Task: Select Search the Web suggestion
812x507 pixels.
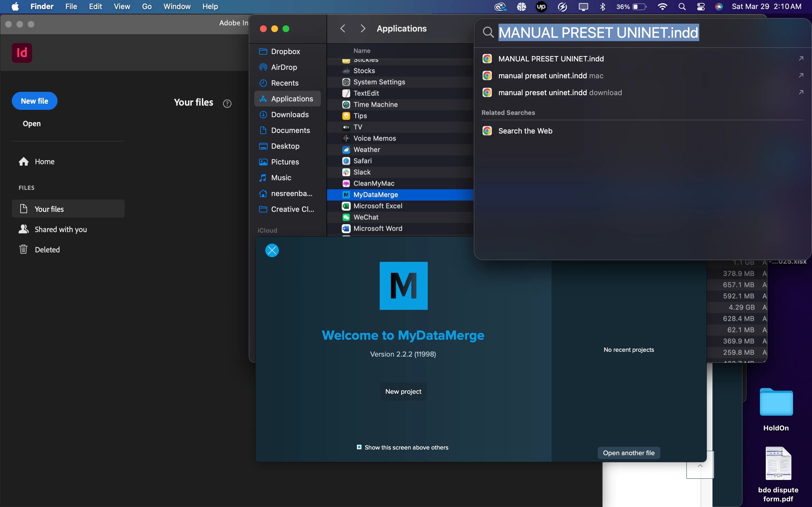Action: (525, 131)
